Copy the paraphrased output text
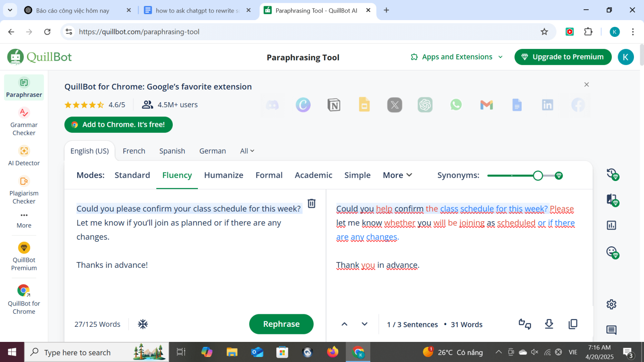644x362 pixels. [573, 324]
